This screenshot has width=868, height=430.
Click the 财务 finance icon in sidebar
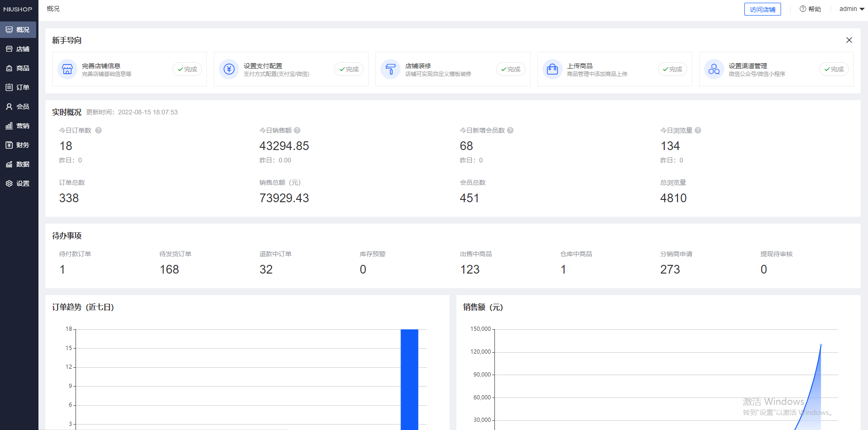click(9, 145)
